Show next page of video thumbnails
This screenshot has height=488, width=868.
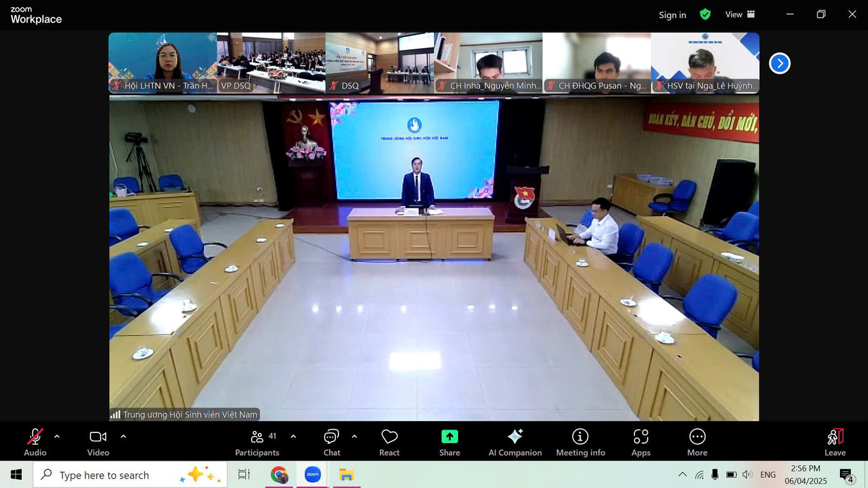[779, 63]
